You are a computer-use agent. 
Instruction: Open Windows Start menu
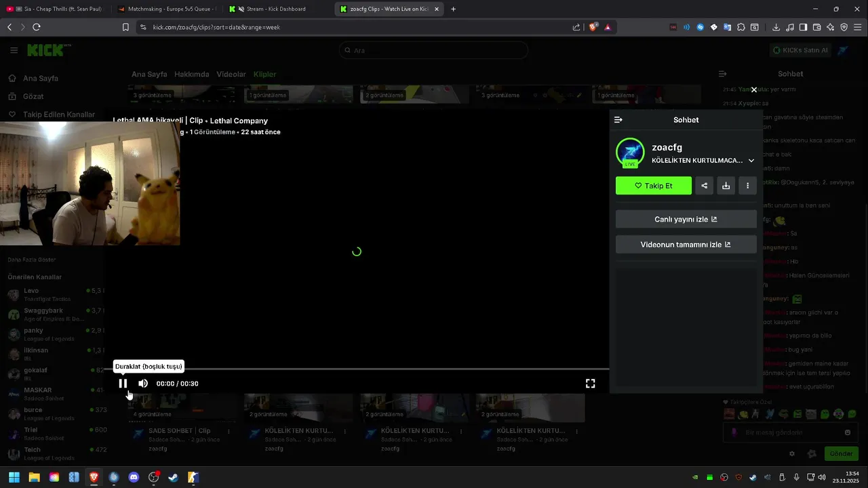coord(14,477)
